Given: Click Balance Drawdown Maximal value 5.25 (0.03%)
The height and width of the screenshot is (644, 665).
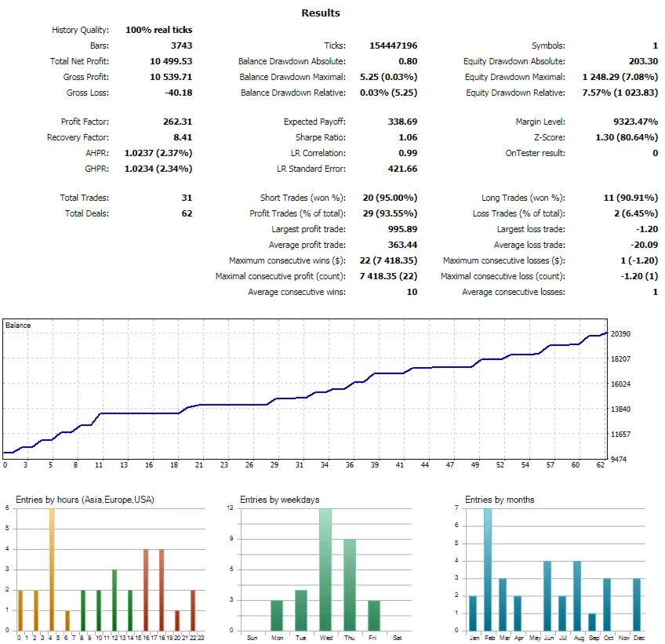Looking at the screenshot, I should pos(388,77).
